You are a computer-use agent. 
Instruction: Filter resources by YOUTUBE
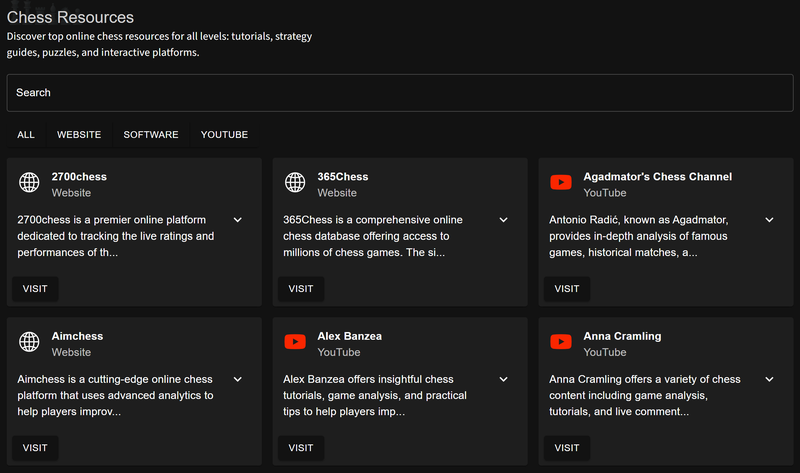point(224,135)
